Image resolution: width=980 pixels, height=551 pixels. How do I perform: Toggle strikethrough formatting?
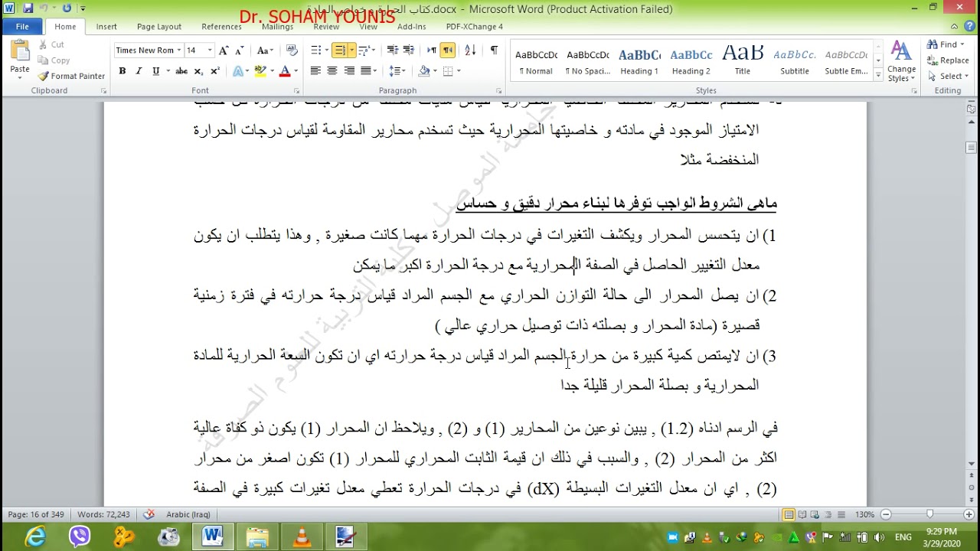pyautogui.click(x=181, y=71)
